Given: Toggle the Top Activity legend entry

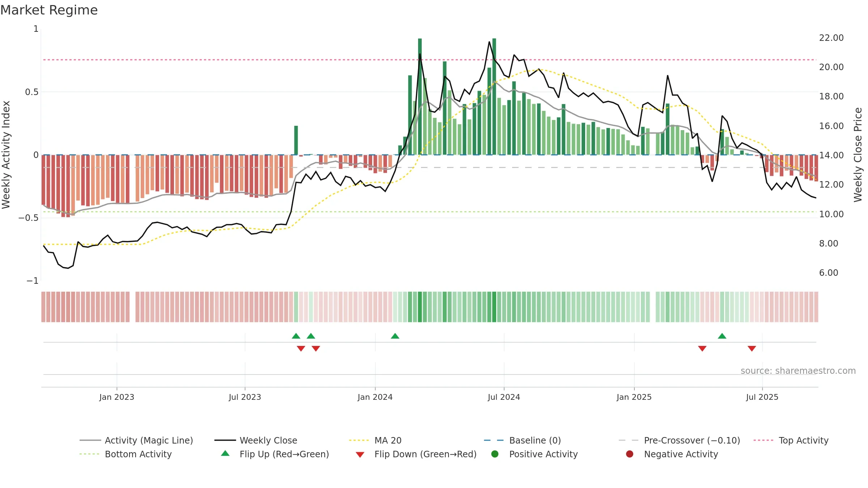Looking at the screenshot, I should point(791,440).
